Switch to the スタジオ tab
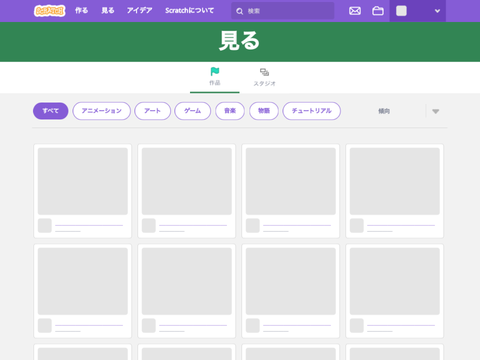This screenshot has width=480, height=360. pos(264,77)
